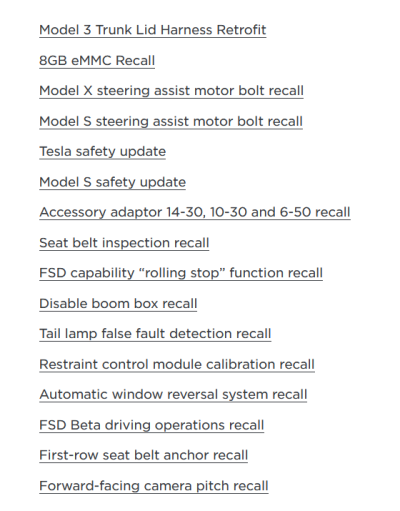The height and width of the screenshot is (511, 400).
Task: Open Model X steering assist motor bolt recall
Action: (x=171, y=91)
